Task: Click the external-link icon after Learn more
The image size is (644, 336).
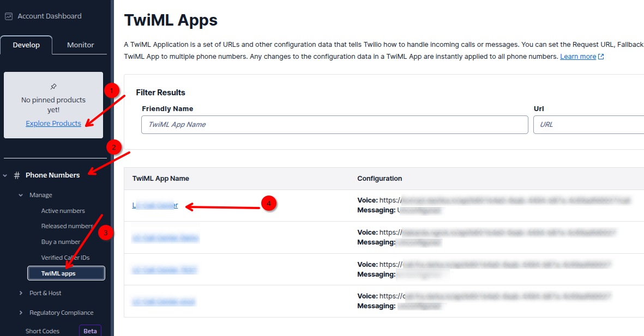Action: [x=600, y=56]
